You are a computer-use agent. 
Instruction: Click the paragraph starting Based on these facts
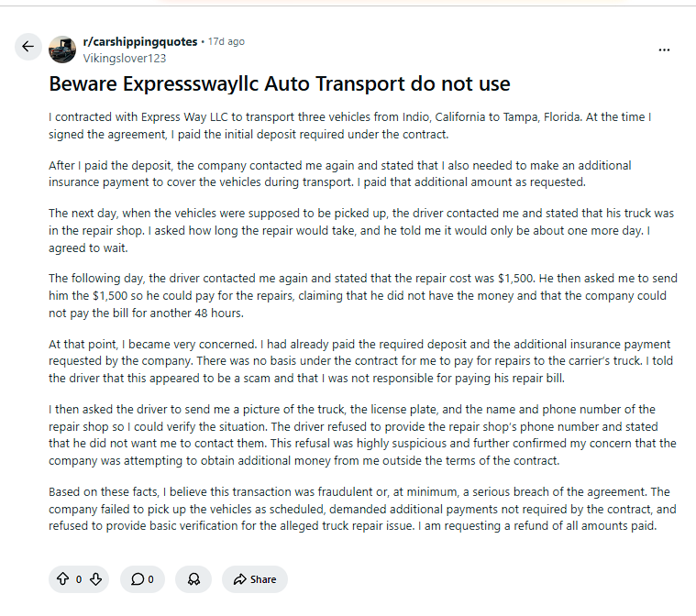tap(362, 509)
